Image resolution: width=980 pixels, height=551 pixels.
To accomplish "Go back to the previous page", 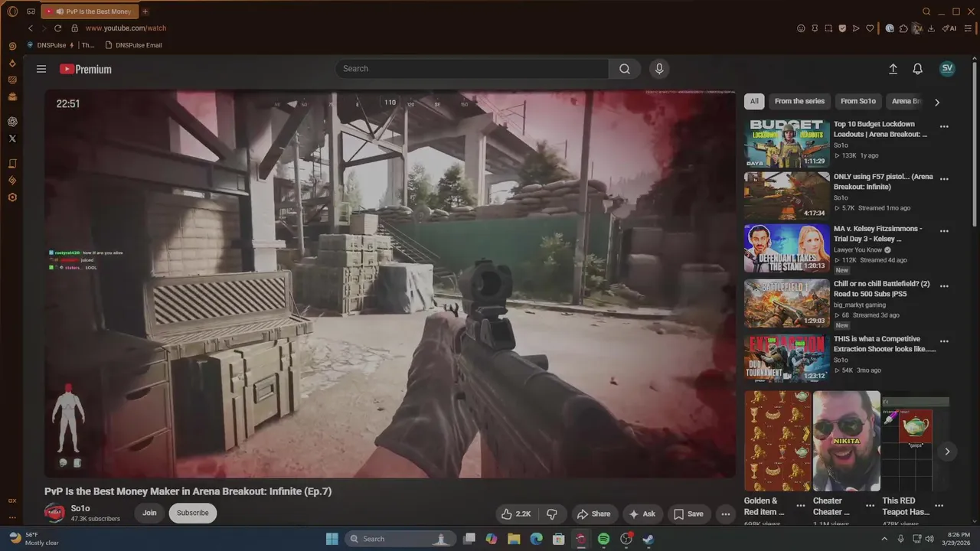I will 31,28.
